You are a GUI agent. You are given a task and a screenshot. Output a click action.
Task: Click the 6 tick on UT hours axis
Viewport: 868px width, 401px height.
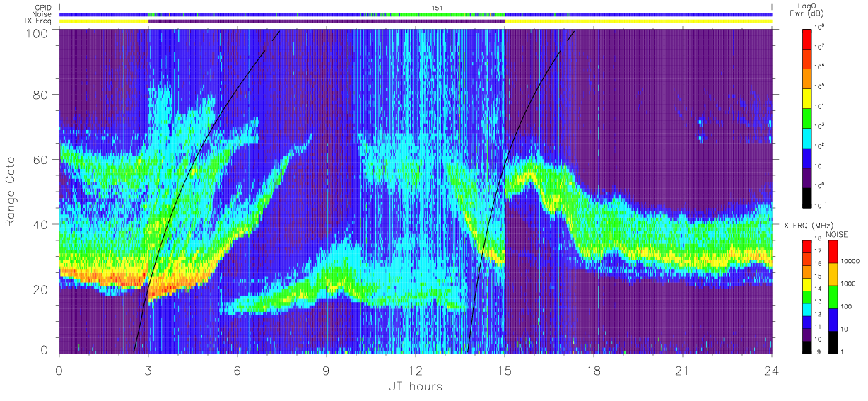[237, 370]
